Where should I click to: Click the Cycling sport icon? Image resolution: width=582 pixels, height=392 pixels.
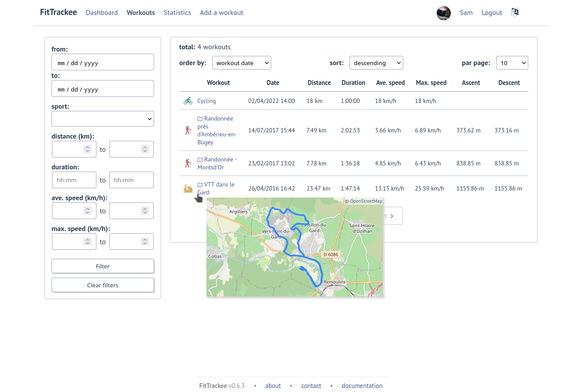pyautogui.click(x=188, y=101)
